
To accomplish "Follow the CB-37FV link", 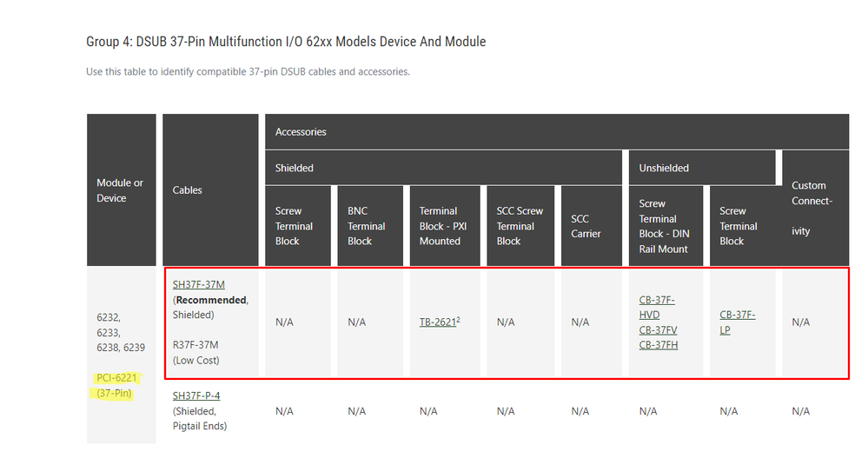I will click(658, 329).
